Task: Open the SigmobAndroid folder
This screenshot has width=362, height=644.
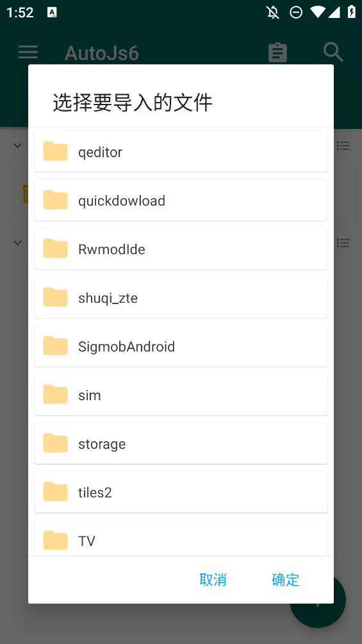Action: point(181,346)
